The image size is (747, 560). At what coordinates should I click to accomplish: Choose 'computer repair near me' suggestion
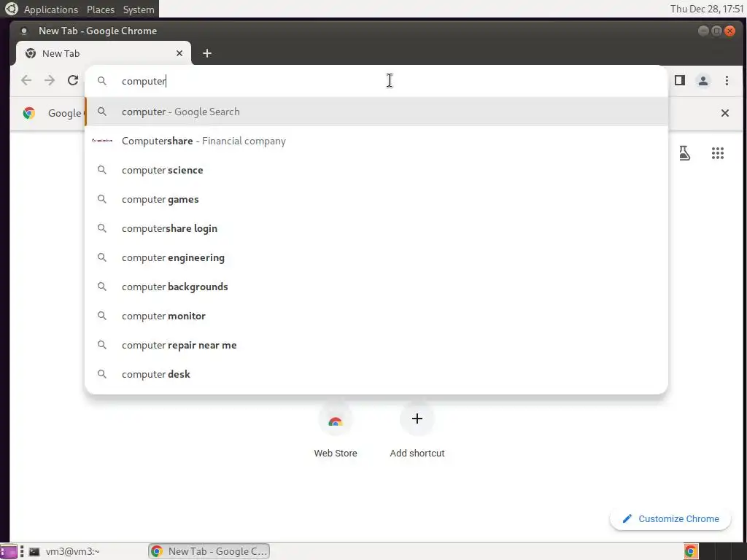point(376,345)
